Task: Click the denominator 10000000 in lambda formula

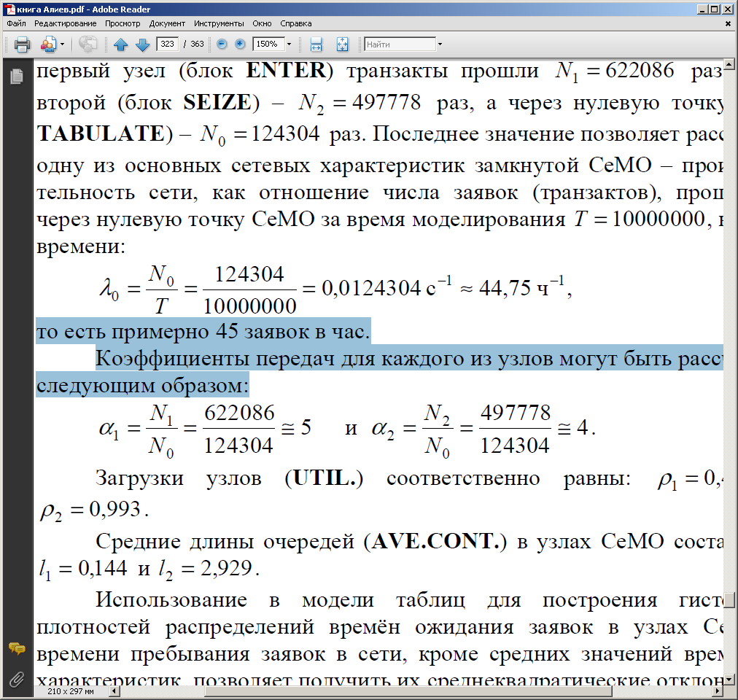Action: [x=249, y=306]
